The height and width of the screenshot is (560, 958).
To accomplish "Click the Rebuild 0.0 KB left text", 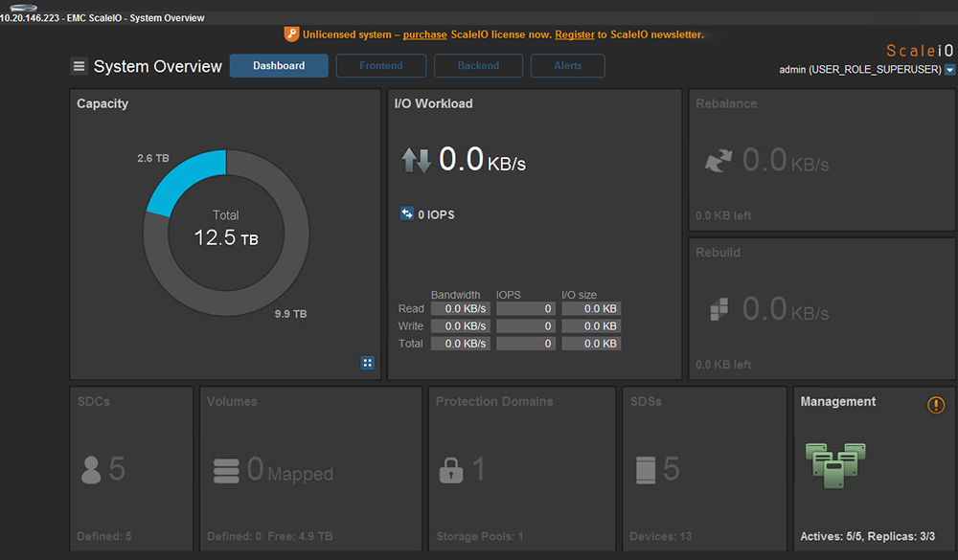I will click(x=723, y=365).
